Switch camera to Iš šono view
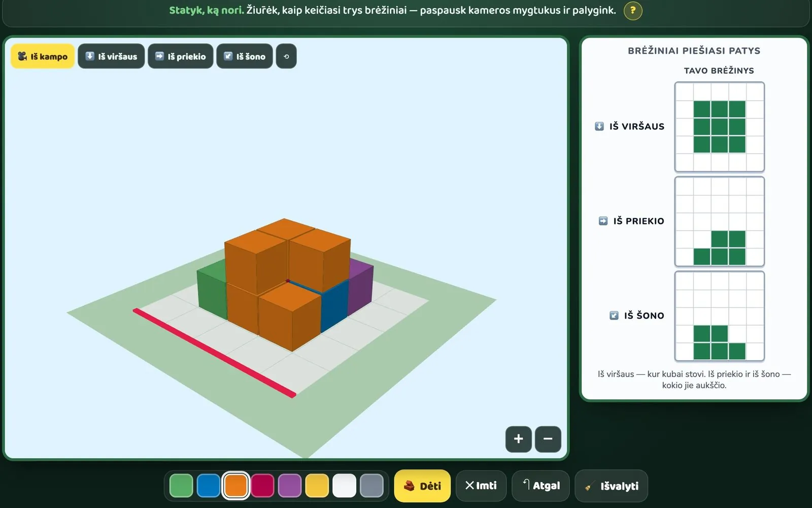Image resolution: width=812 pixels, height=508 pixels. (245, 56)
